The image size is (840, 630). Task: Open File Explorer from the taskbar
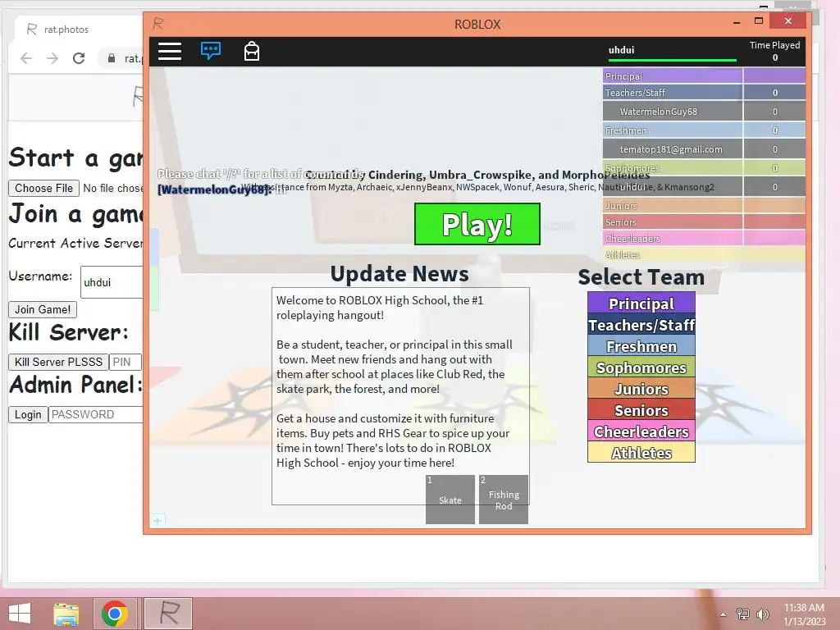point(66,614)
